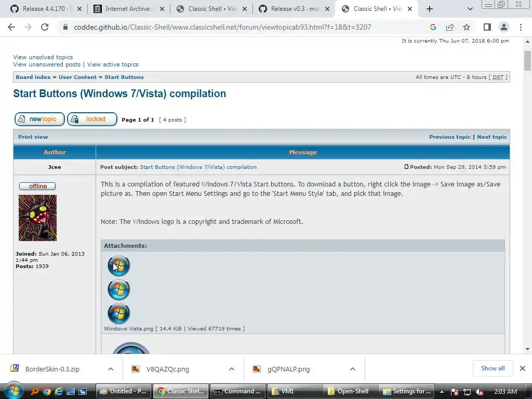This screenshot has height=399, width=532.
Task: Go forward in the browser
Action: tap(28, 27)
